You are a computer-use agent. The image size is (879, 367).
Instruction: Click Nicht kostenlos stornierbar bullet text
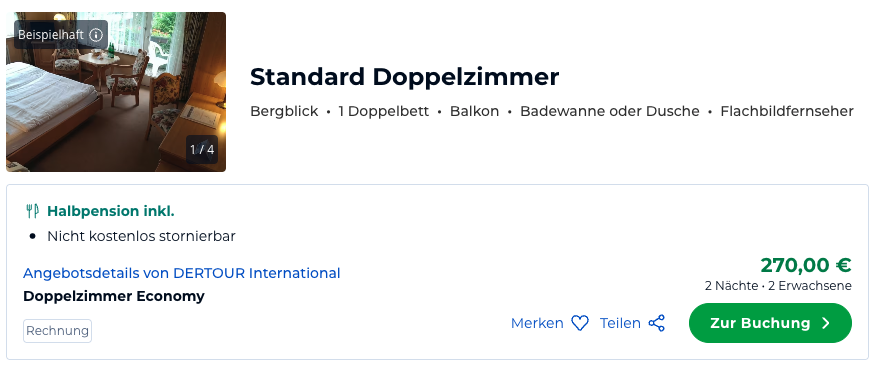coord(141,236)
